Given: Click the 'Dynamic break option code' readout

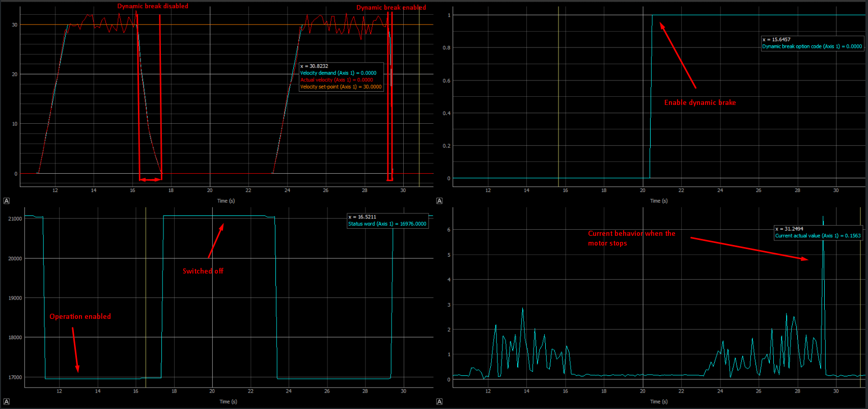Looking at the screenshot, I should 812,46.
